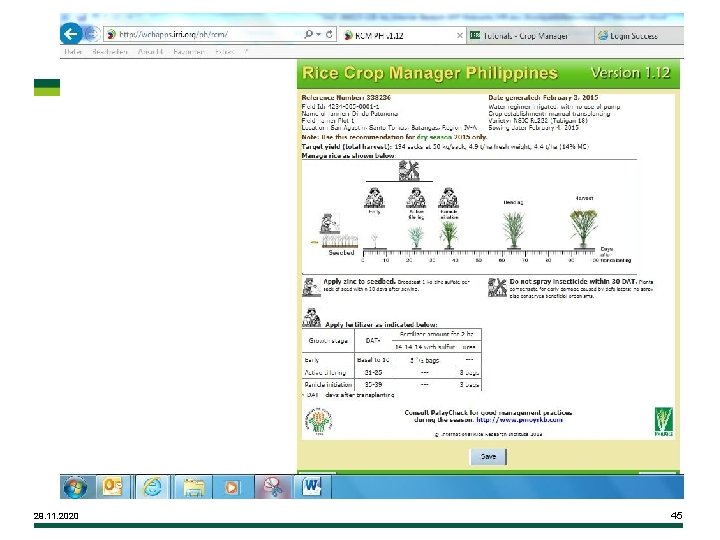Click the browser forward arrow button
The width and height of the screenshot is (720, 540).
pos(92,34)
